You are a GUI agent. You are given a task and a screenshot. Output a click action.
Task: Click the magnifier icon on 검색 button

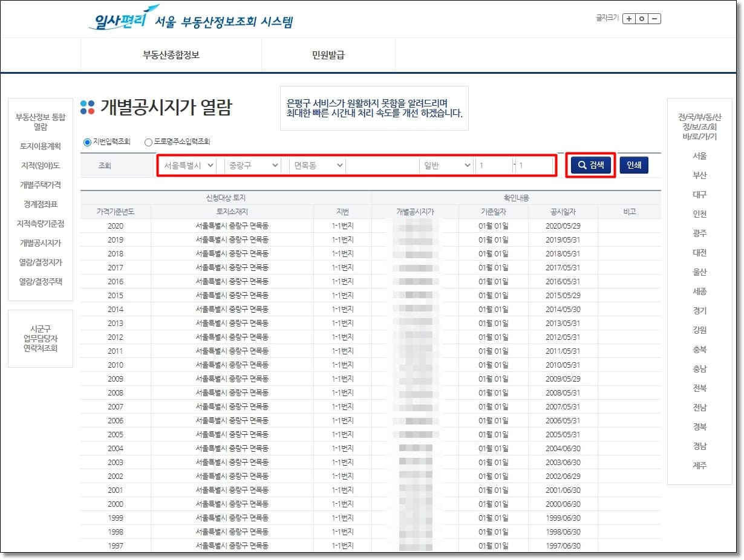[x=581, y=165]
